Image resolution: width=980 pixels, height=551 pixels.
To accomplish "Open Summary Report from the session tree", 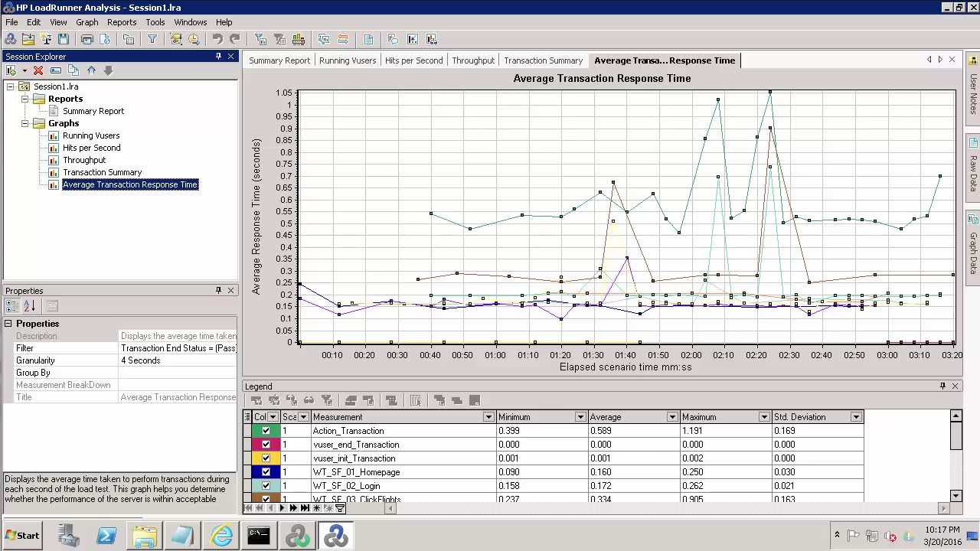I will point(93,111).
